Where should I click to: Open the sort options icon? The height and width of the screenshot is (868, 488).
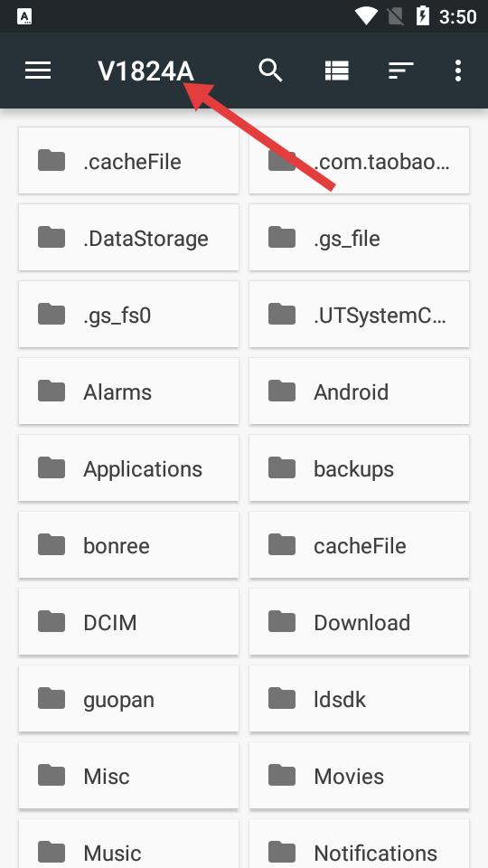point(401,71)
